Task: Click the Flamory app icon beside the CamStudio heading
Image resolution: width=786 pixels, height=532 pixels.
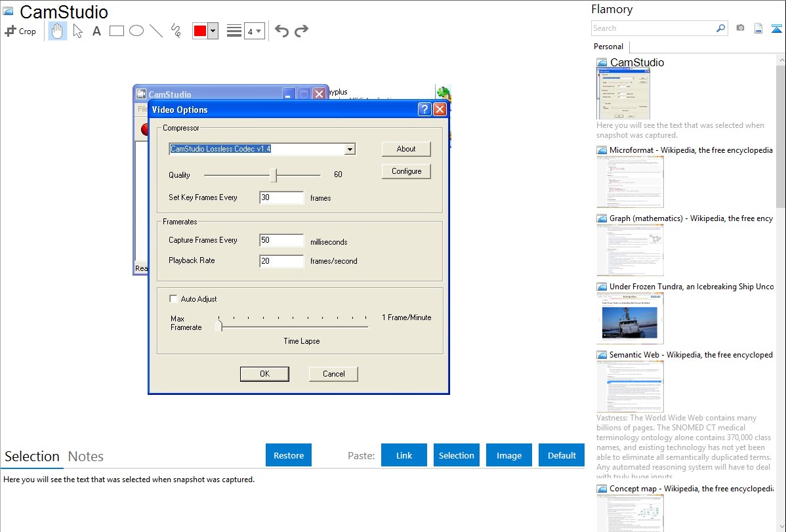Action: pyautogui.click(x=8, y=11)
